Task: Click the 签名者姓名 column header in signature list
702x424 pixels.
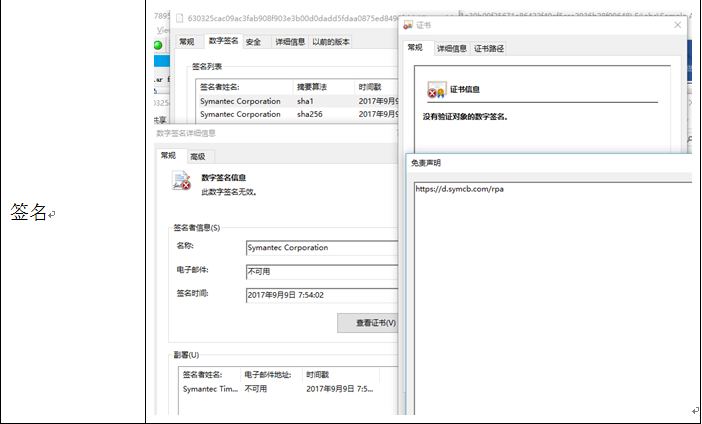Action: tap(244, 87)
